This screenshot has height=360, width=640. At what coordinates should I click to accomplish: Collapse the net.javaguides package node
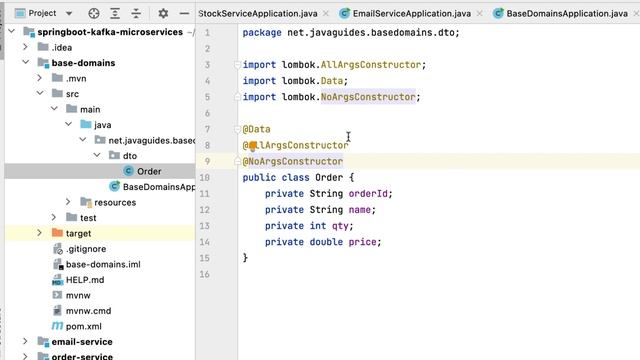83,140
